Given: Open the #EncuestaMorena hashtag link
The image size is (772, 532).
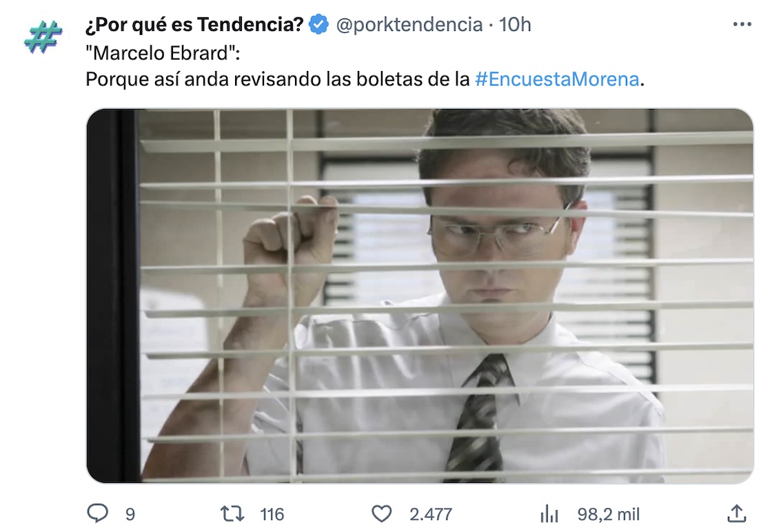Looking at the screenshot, I should [557, 79].
